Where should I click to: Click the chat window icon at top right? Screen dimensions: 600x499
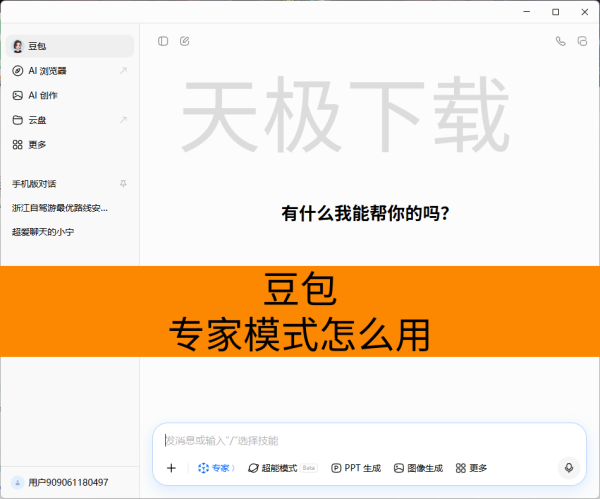[x=581, y=41]
